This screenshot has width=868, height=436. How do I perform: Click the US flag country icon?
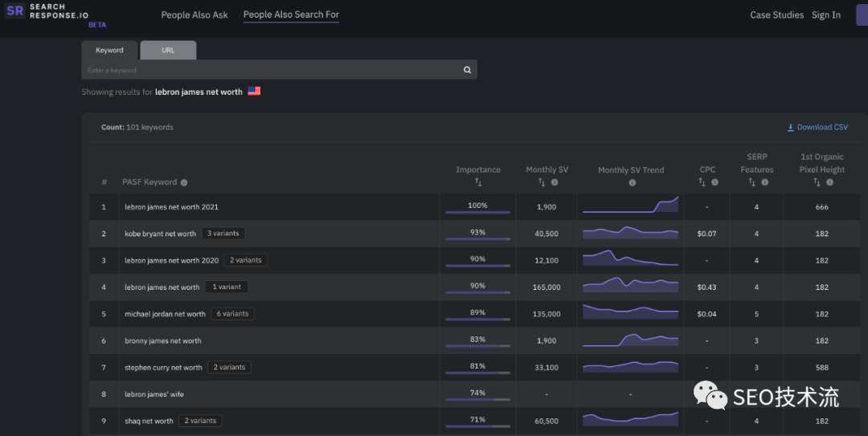254,92
